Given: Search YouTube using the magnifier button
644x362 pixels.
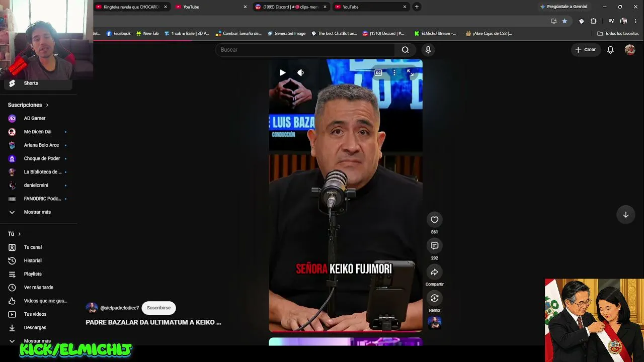Looking at the screenshot, I should tap(405, 50).
